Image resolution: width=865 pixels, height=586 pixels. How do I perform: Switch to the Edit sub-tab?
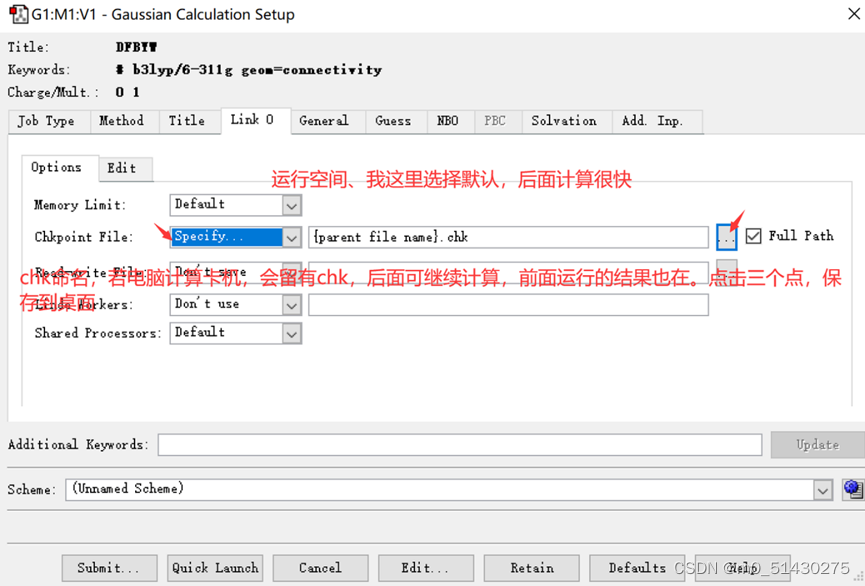pos(125,169)
